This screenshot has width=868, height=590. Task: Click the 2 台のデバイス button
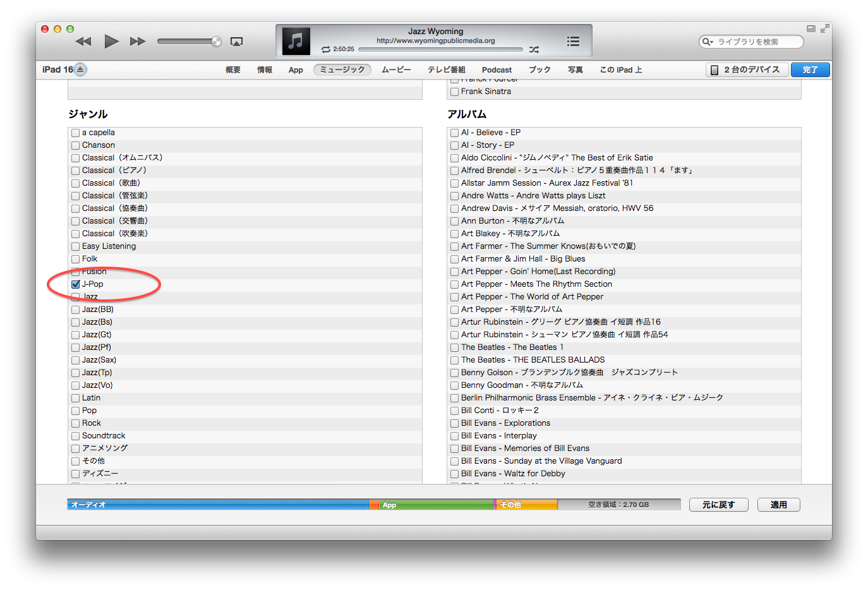click(747, 70)
